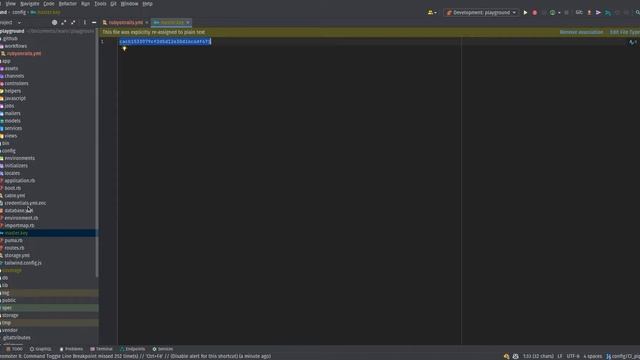640x360 pixels.
Task: Click the lightbulb intention icon in editor
Action: click(124, 49)
